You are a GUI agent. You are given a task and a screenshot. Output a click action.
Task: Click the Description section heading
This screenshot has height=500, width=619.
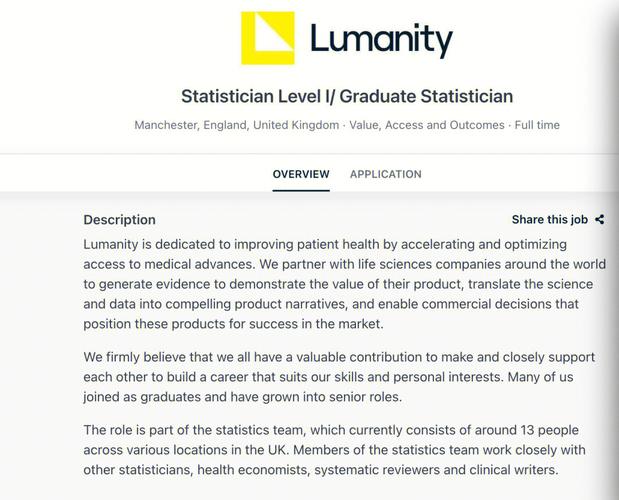point(119,220)
